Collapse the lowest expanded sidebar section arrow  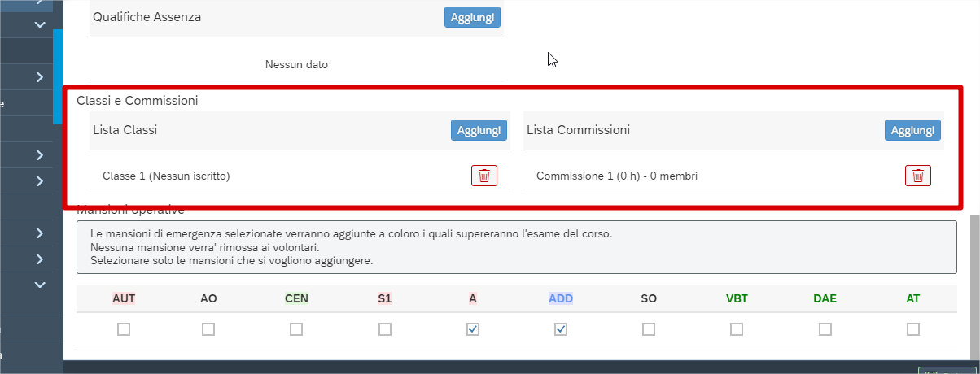click(40, 285)
